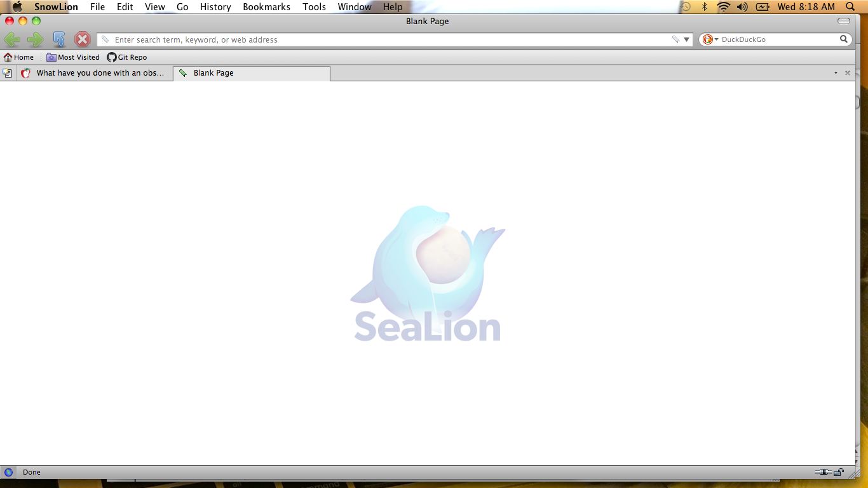Open the Window menu
This screenshot has height=488, width=868.
(355, 7)
